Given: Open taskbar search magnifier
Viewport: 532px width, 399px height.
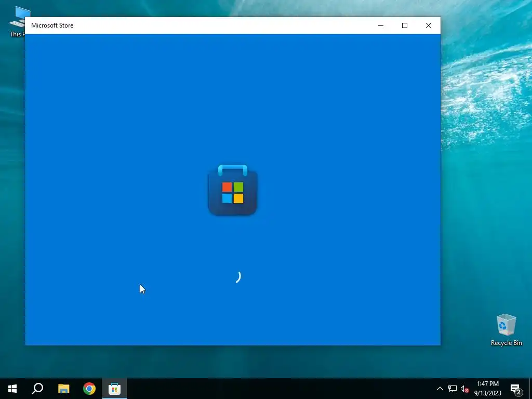Looking at the screenshot, I should pos(37,389).
